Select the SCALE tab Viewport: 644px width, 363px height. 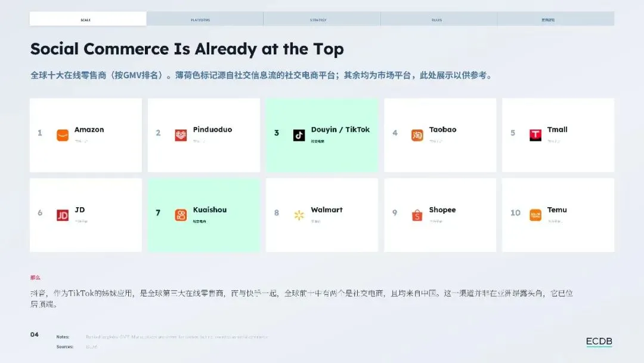click(x=88, y=19)
